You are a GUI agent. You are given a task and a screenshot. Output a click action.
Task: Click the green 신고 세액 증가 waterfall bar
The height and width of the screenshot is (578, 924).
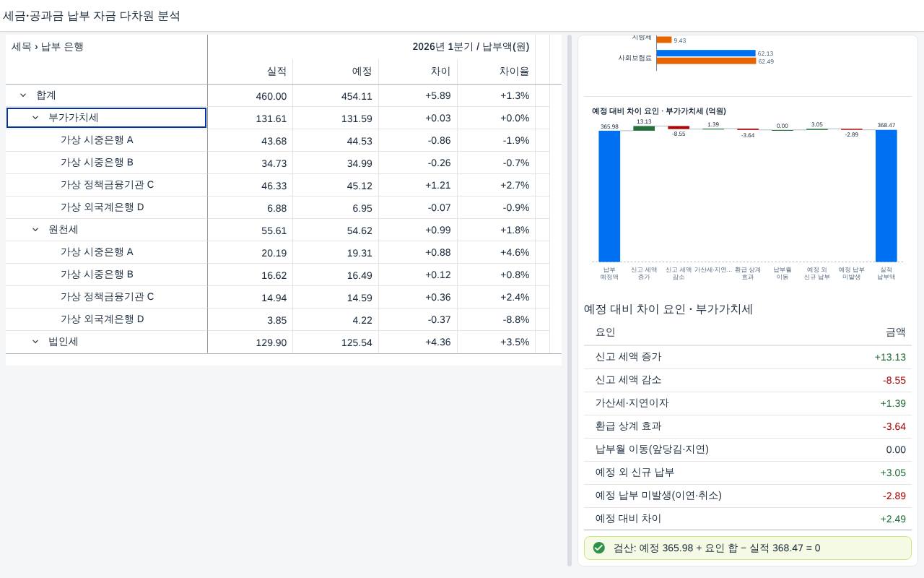pos(644,129)
